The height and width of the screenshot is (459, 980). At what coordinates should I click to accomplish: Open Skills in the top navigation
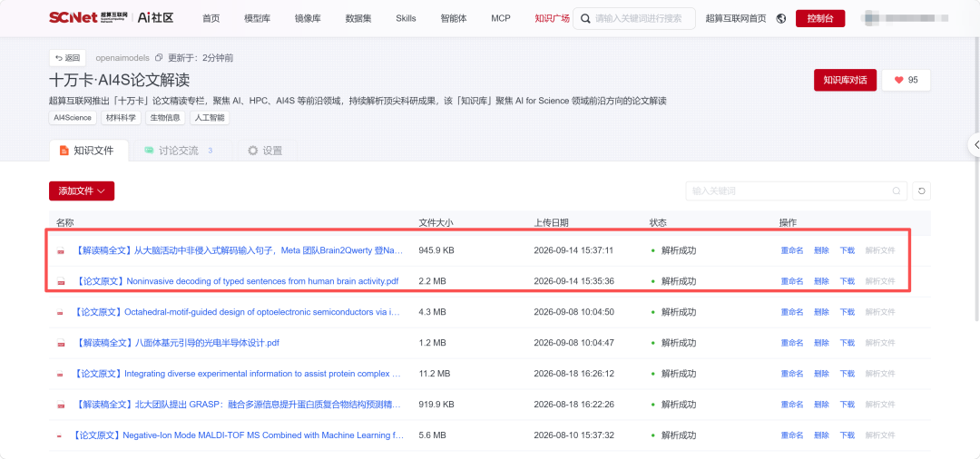(406, 18)
